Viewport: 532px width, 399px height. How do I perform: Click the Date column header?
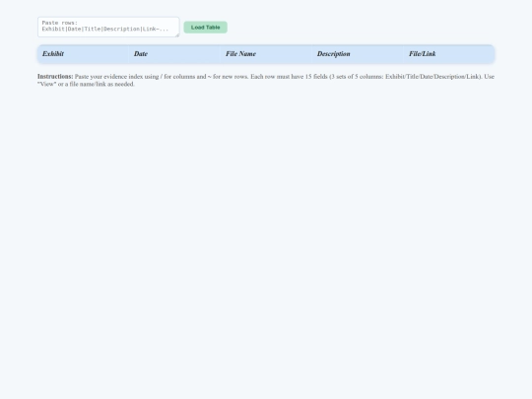174,54
